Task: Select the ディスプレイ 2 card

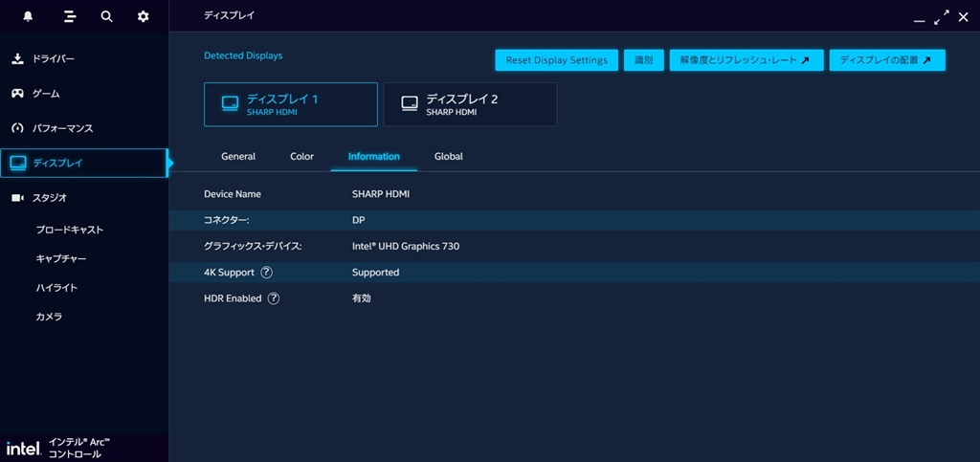Action: click(x=470, y=104)
